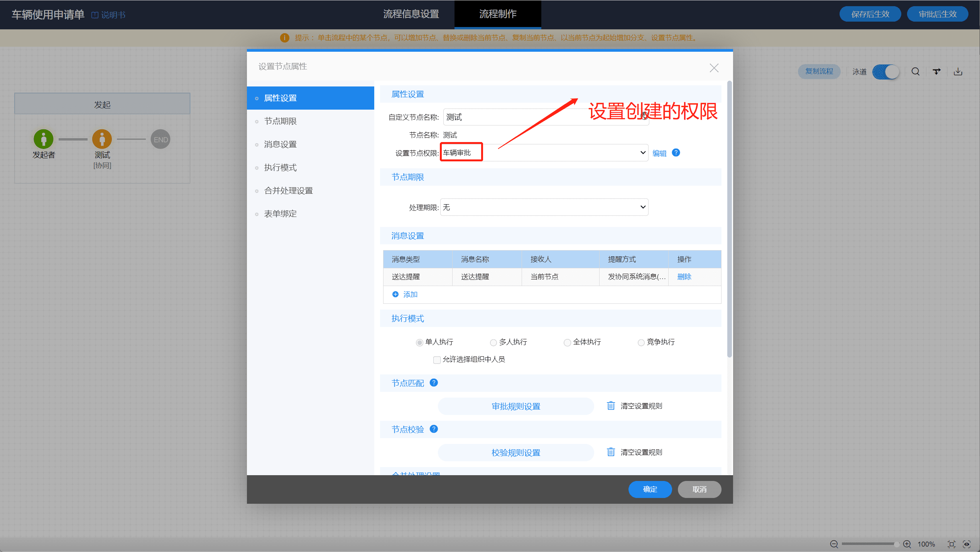Click the 确定 confirm button
The height and width of the screenshot is (552, 980).
(x=650, y=489)
